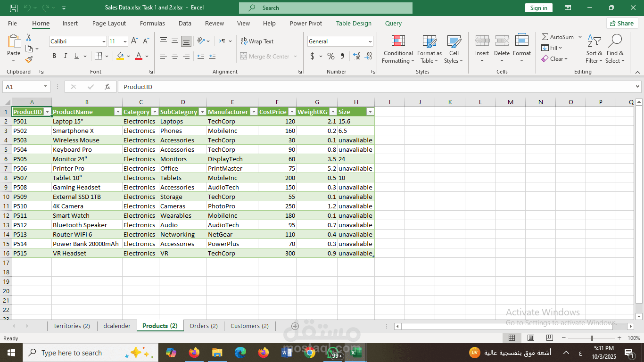Open Conditional Formatting menu
644x362 pixels.
tap(398, 49)
